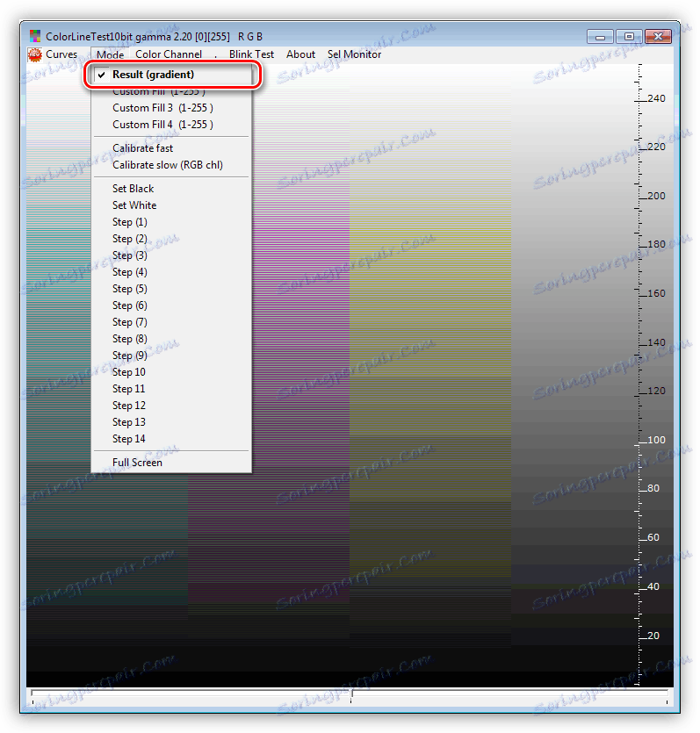The image size is (700, 733).
Task: Select Full Screen from Mode menu
Action: tap(172, 463)
